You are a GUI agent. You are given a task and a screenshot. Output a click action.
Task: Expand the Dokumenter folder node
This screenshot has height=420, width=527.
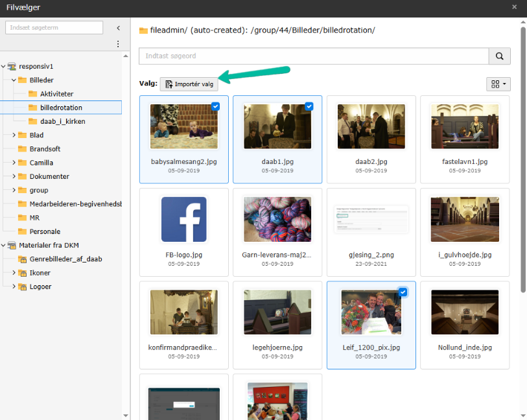click(14, 176)
